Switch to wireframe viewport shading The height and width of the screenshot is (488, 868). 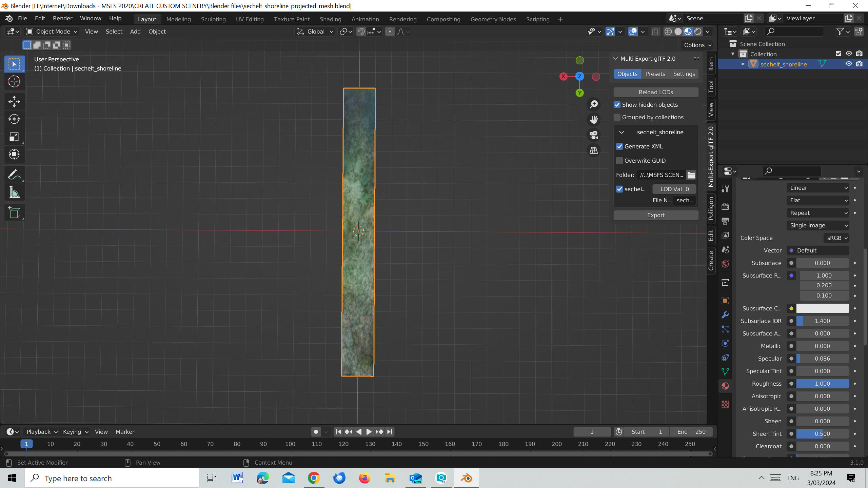point(668,32)
